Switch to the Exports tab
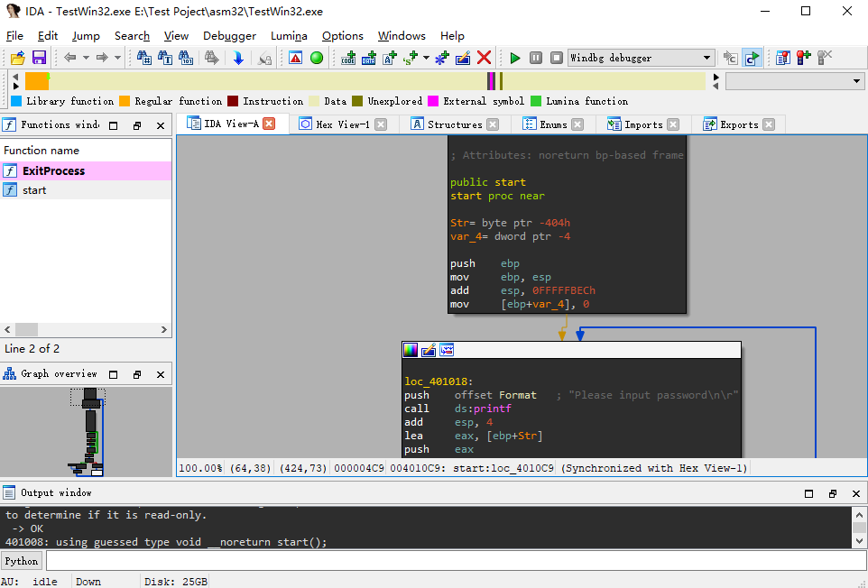The image size is (868, 588). click(x=738, y=124)
